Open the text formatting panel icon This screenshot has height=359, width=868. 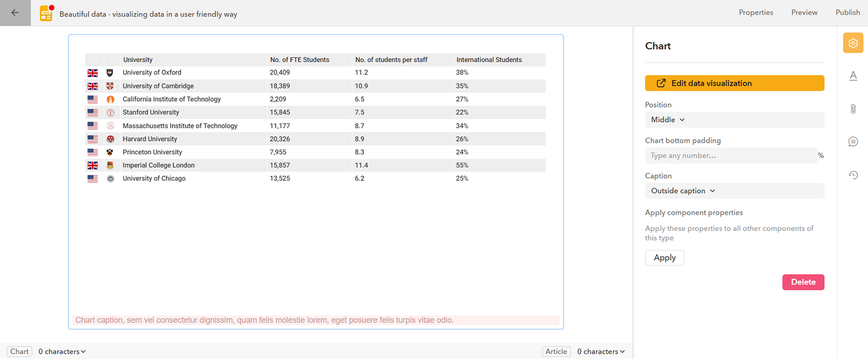coord(853,76)
